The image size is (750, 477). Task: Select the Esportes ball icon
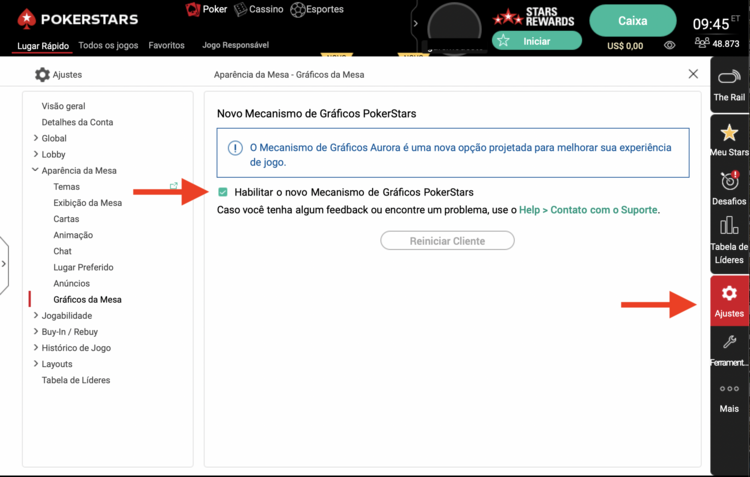(298, 10)
